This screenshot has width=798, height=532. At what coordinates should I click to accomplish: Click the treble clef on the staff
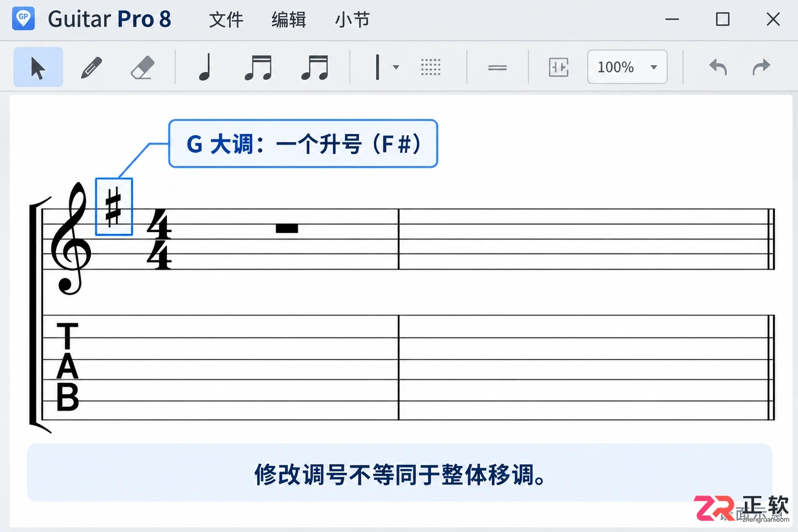tap(71, 238)
